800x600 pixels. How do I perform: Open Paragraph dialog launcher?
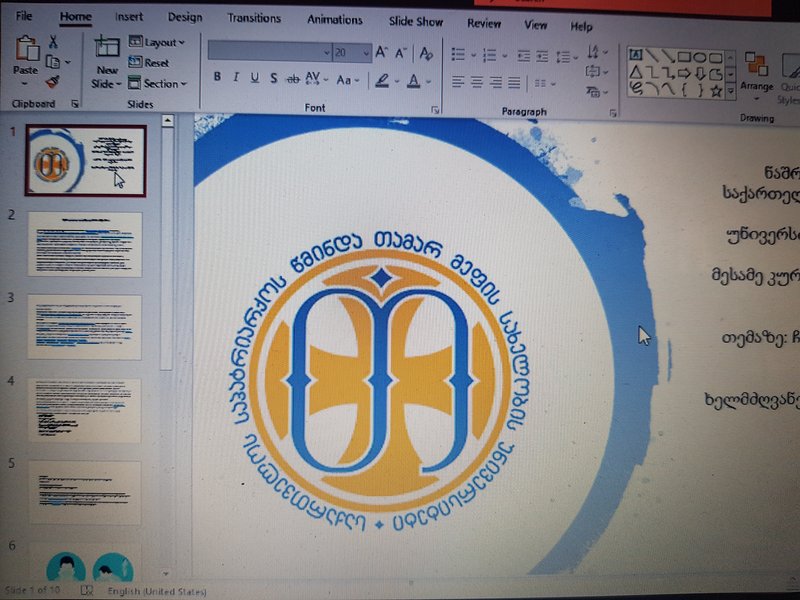click(x=613, y=113)
